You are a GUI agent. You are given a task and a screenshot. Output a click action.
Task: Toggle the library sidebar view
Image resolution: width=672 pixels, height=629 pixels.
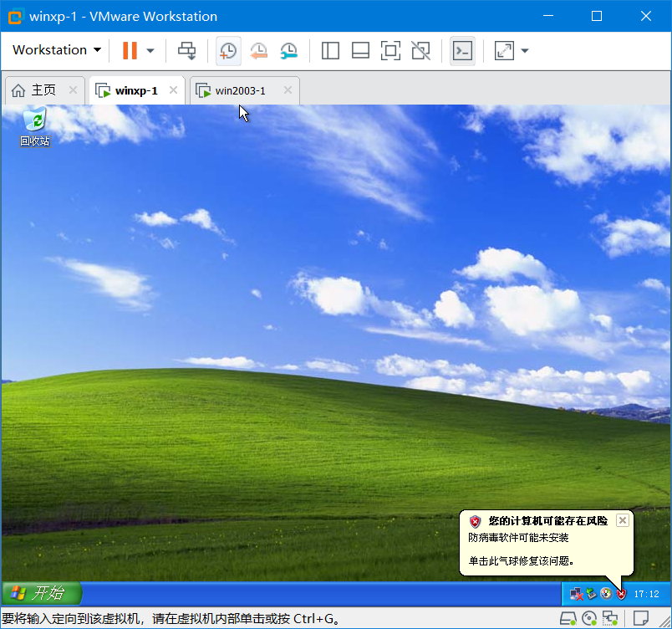(330, 50)
